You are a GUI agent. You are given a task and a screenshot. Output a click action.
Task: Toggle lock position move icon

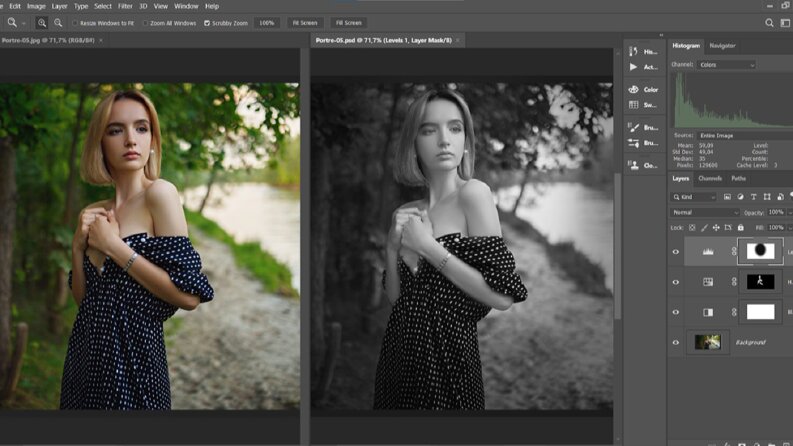coord(716,228)
